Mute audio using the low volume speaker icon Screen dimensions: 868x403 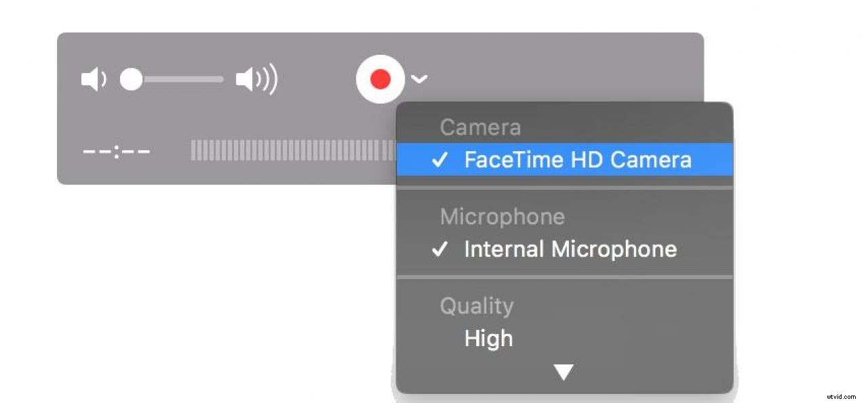click(x=94, y=79)
